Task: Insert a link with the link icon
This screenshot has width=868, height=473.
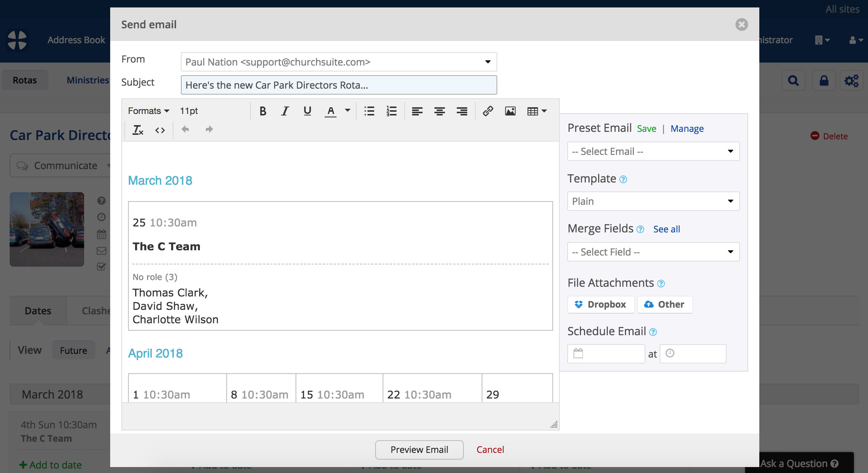Action: click(x=488, y=111)
